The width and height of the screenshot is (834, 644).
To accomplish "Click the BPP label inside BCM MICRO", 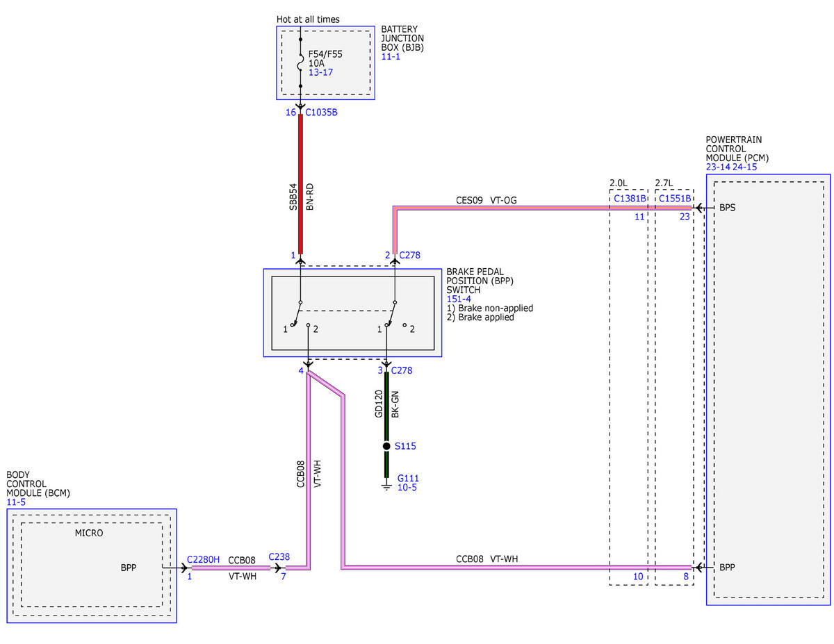I will 129,568.
